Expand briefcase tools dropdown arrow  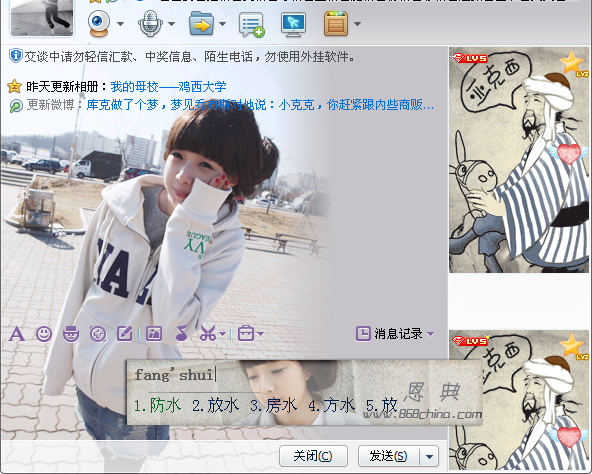(260, 334)
